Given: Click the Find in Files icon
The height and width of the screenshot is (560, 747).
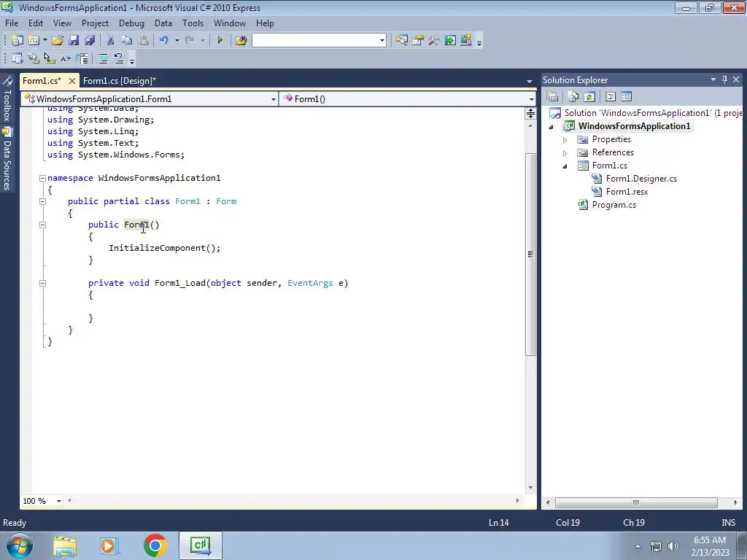Looking at the screenshot, I should [x=241, y=41].
